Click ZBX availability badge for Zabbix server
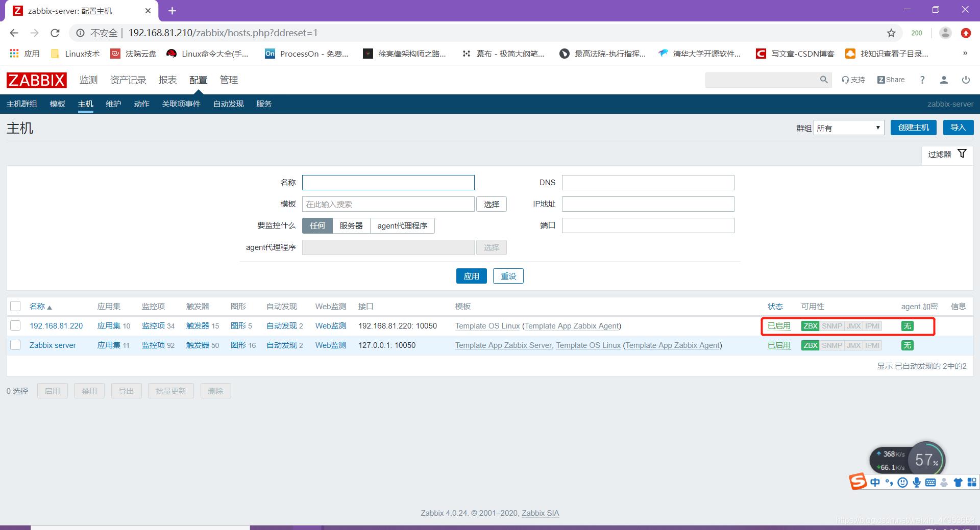980x530 pixels. (x=810, y=345)
